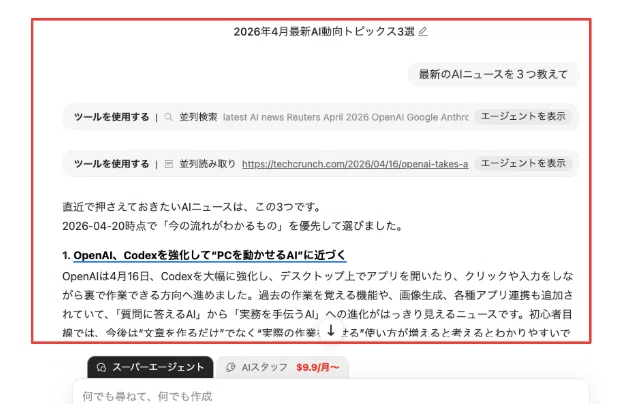Image resolution: width=633 pixels, height=410 pixels.
Task: Switch to the AIスタッフ tab
Action: [x=282, y=367]
